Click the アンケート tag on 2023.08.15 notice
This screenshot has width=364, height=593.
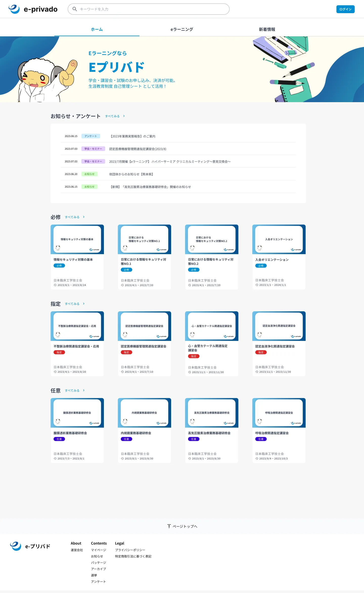[x=90, y=136]
